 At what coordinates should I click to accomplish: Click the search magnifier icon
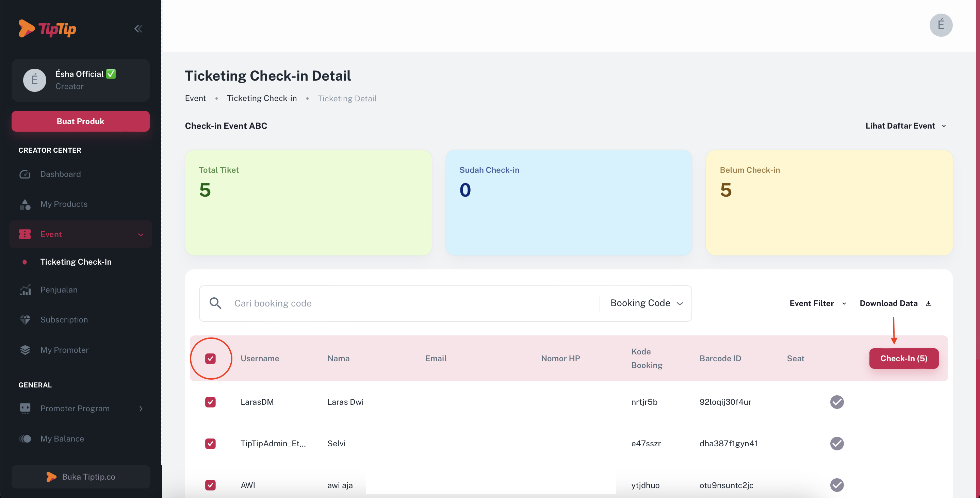coord(215,303)
